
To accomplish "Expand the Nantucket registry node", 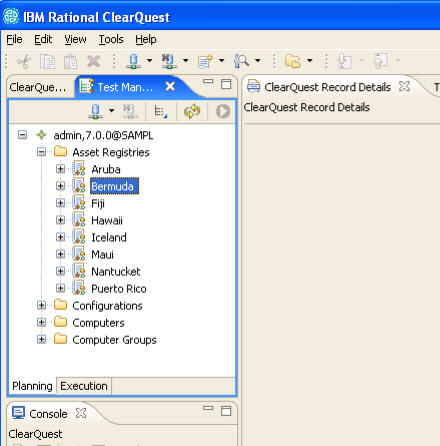I will click(x=60, y=271).
